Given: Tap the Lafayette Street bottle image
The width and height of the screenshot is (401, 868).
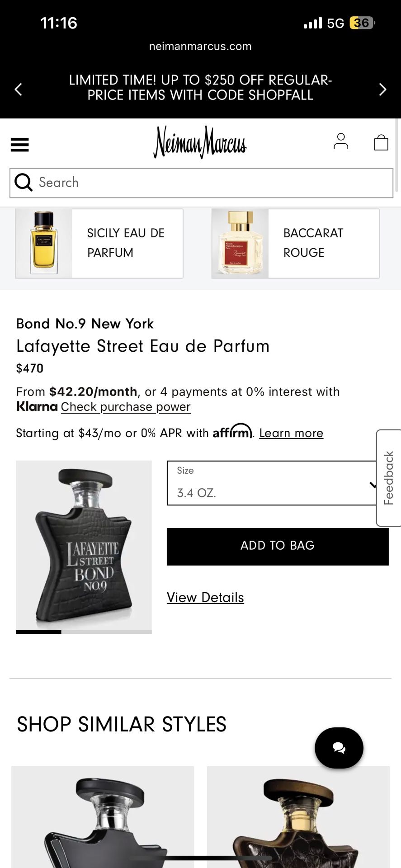Looking at the screenshot, I should [84, 545].
